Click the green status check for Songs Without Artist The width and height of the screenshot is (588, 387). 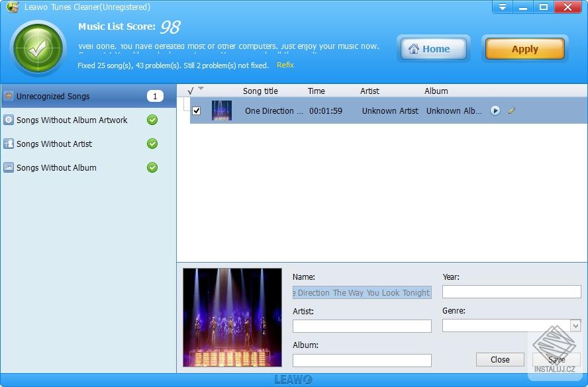click(152, 144)
